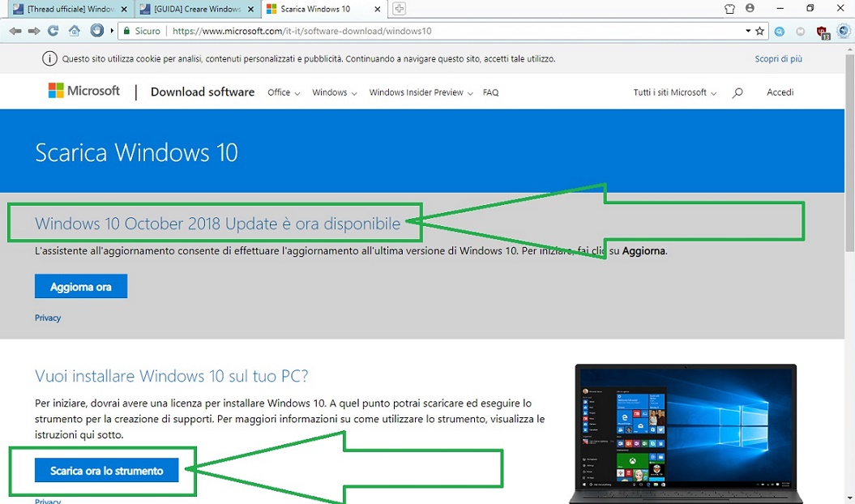Image resolution: width=855 pixels, height=504 pixels.
Task: Expand the small arrow beside hand icon
Action: 112,31
